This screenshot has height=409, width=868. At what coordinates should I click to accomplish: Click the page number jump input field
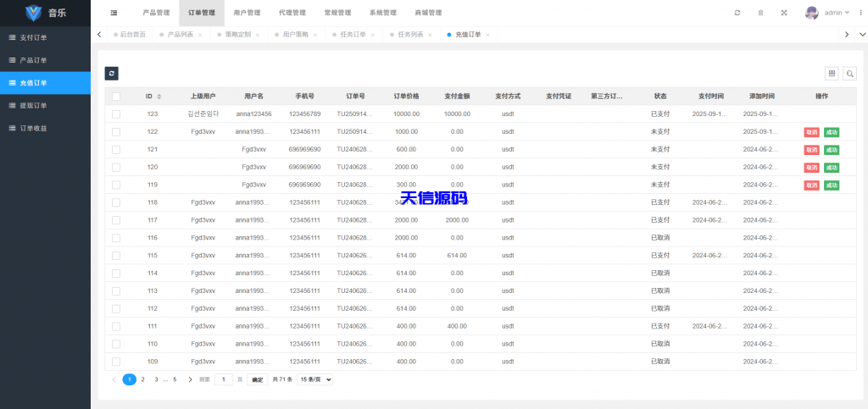tap(224, 379)
